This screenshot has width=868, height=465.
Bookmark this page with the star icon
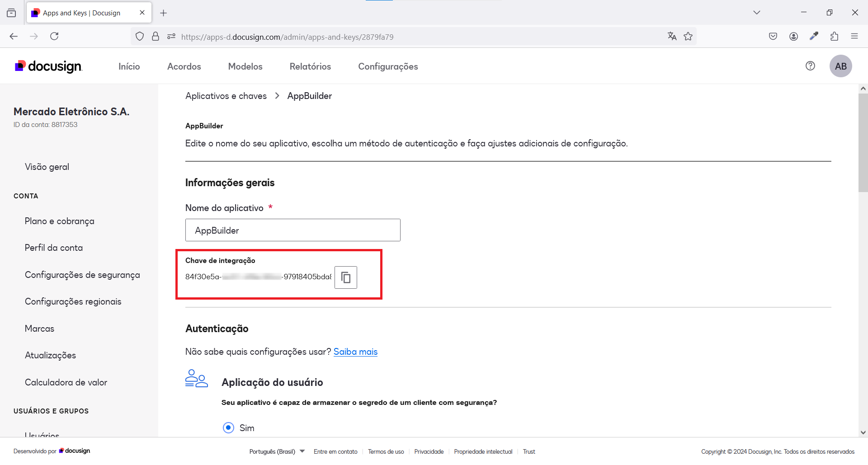coord(688,37)
